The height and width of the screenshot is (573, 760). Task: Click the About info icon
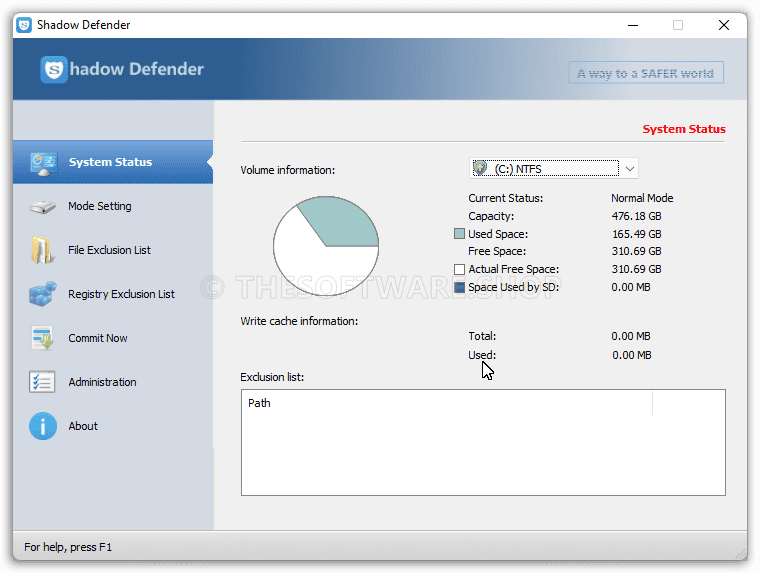click(x=43, y=426)
